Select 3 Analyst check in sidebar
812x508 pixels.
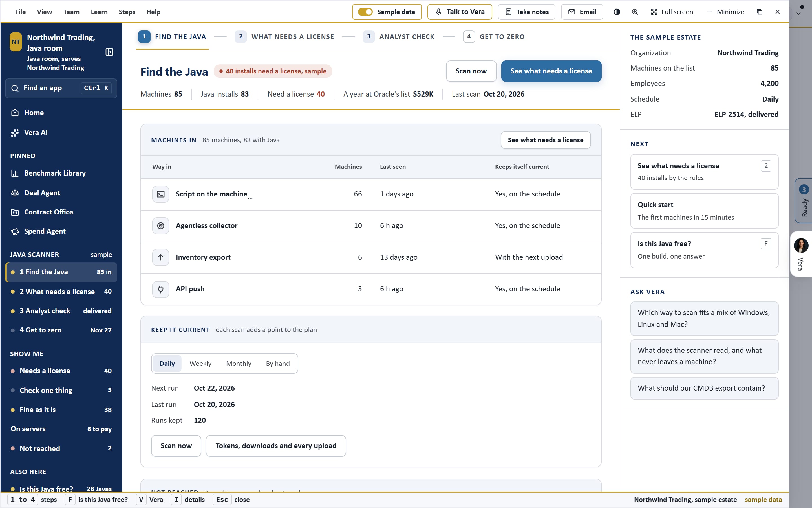pos(61,311)
